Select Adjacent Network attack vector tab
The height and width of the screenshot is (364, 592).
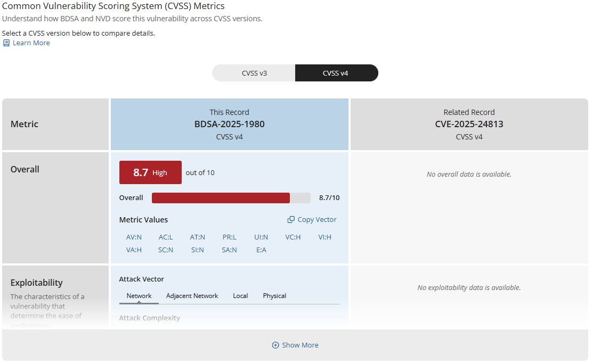(x=192, y=296)
